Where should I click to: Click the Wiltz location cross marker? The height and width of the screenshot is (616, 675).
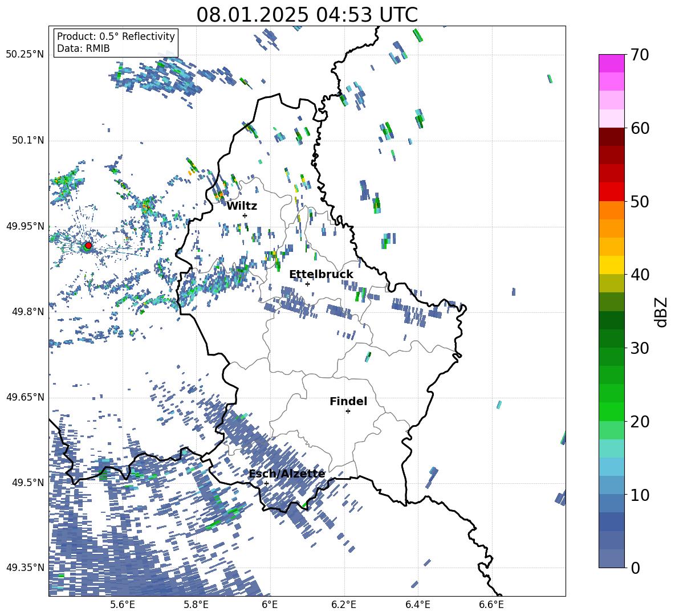click(245, 215)
